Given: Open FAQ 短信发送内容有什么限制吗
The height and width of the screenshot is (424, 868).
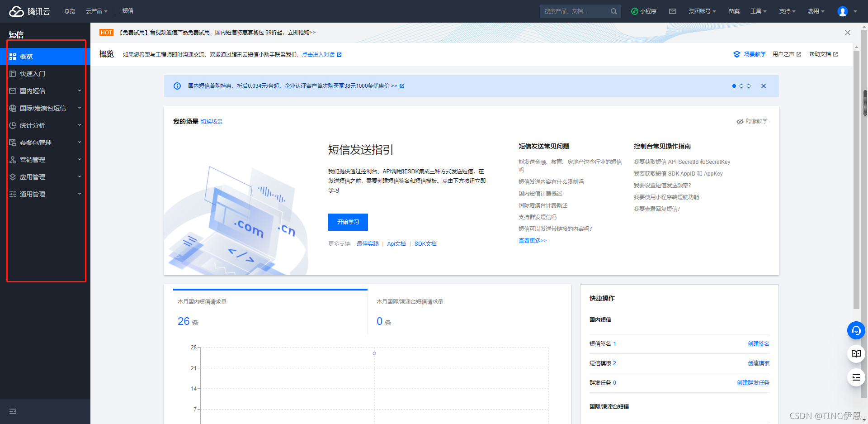Looking at the screenshot, I should point(551,182).
